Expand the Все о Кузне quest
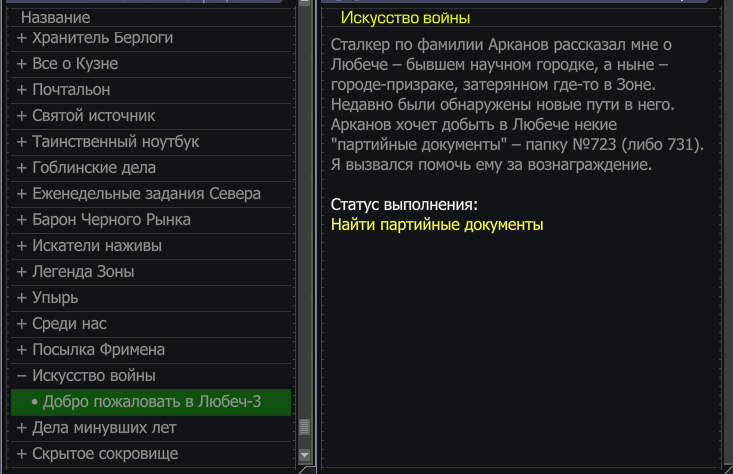This screenshot has height=474, width=733. pyautogui.click(x=22, y=64)
